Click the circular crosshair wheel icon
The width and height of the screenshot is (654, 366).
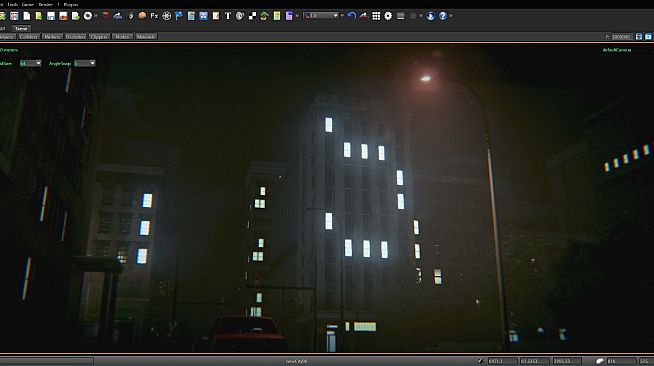coord(166,16)
